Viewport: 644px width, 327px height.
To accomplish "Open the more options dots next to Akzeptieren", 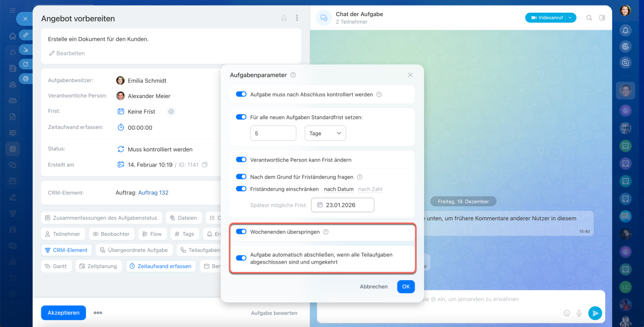I will pyautogui.click(x=98, y=313).
